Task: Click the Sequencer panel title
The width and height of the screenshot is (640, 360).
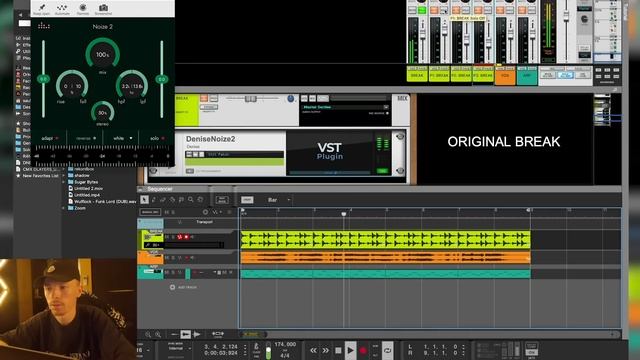Action: coord(160,189)
